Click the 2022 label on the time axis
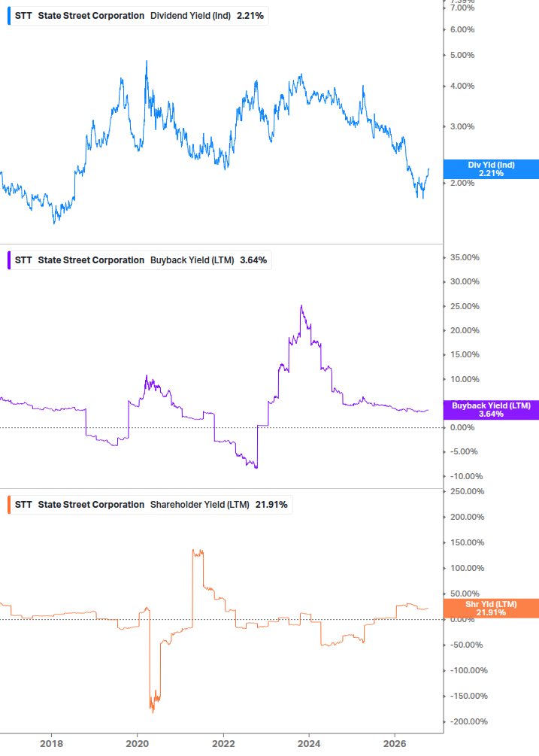The width and height of the screenshot is (539, 756). pos(223,744)
